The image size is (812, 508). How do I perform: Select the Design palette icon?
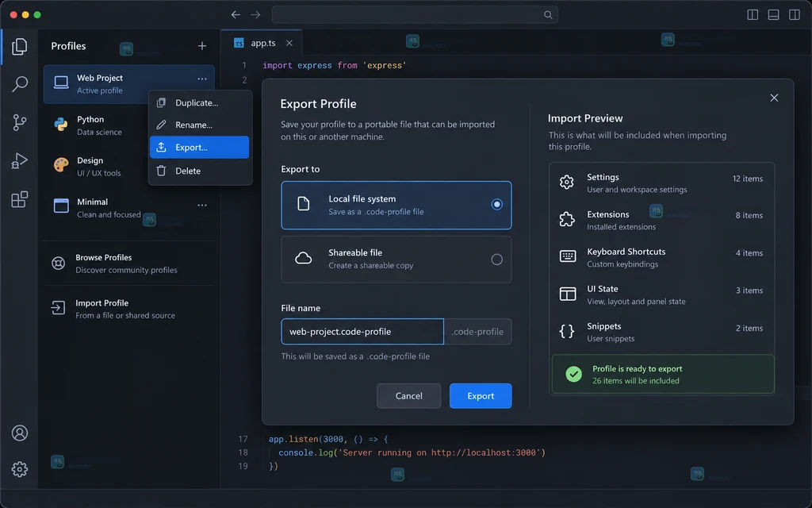point(61,165)
